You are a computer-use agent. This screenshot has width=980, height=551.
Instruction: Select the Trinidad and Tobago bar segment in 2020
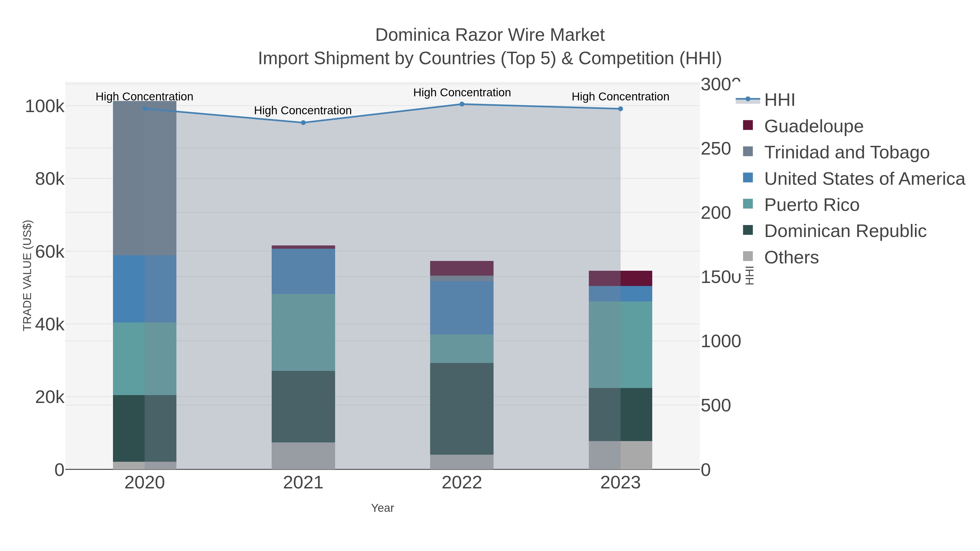(x=145, y=178)
